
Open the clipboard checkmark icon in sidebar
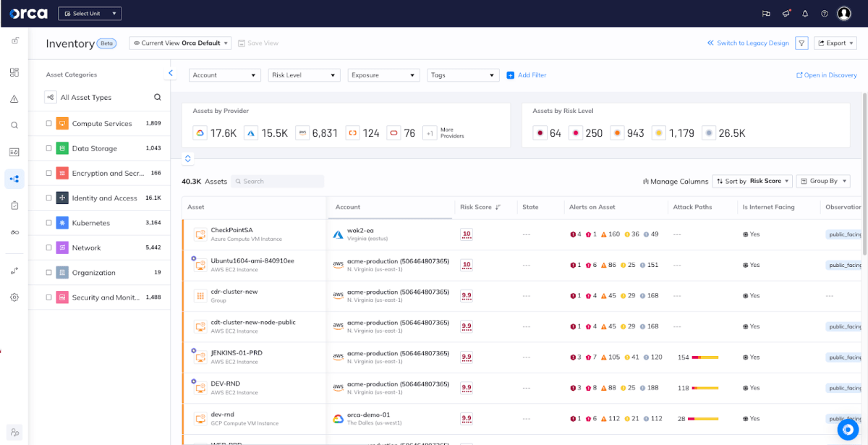point(14,205)
